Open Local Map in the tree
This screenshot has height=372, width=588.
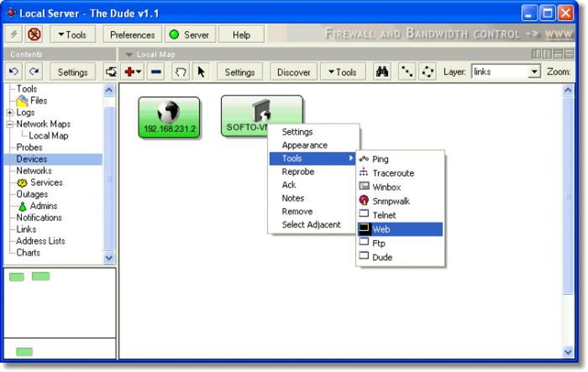(x=48, y=136)
